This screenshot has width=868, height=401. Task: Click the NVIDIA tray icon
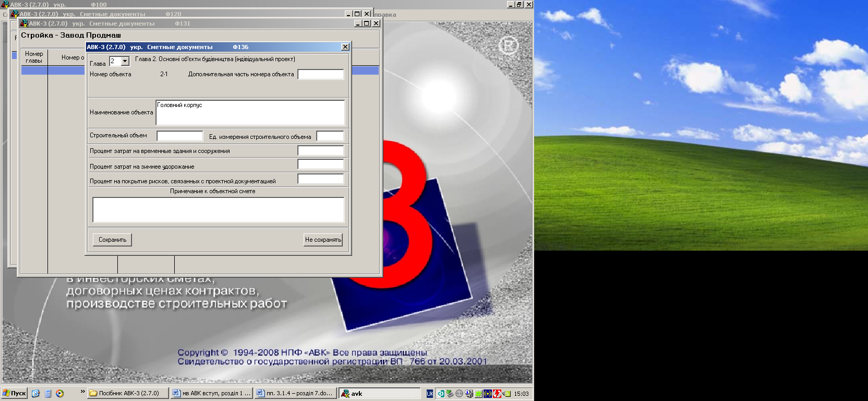point(507,394)
